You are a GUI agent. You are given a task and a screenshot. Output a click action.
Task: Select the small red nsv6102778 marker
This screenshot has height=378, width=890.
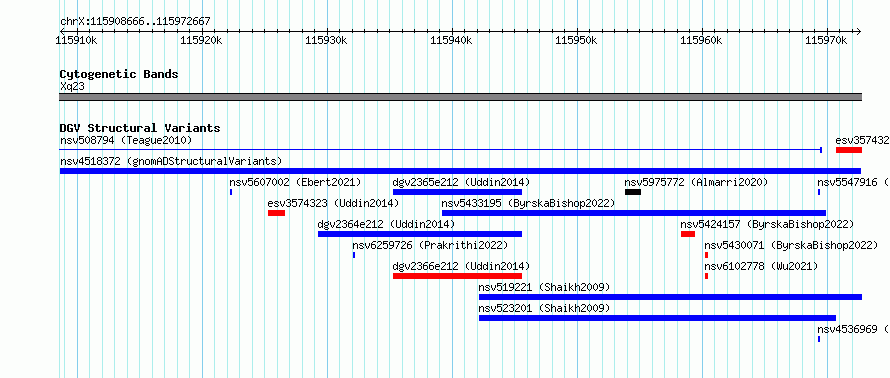pyautogui.click(x=706, y=276)
